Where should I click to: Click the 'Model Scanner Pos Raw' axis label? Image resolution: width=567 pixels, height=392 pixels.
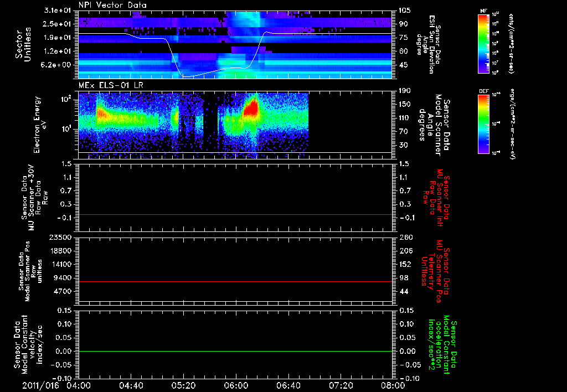(30, 271)
